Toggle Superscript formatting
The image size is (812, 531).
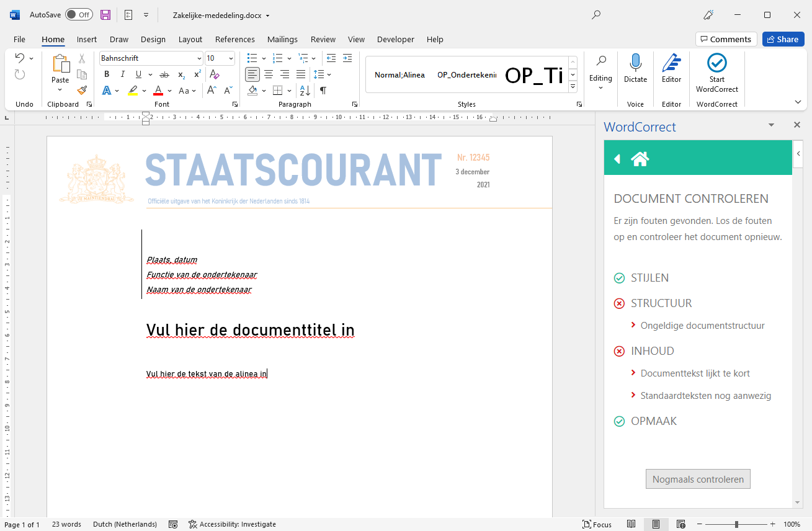pos(197,74)
